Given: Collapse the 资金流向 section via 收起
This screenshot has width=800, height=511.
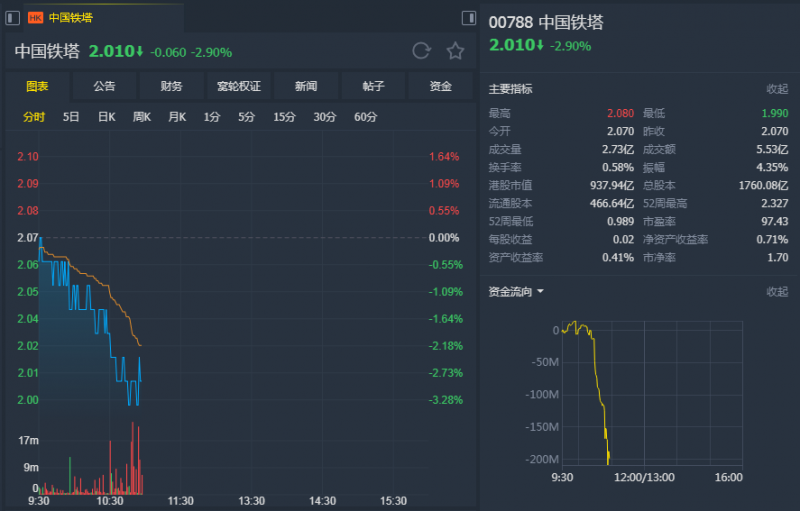Looking at the screenshot, I should pyautogui.click(x=777, y=292).
